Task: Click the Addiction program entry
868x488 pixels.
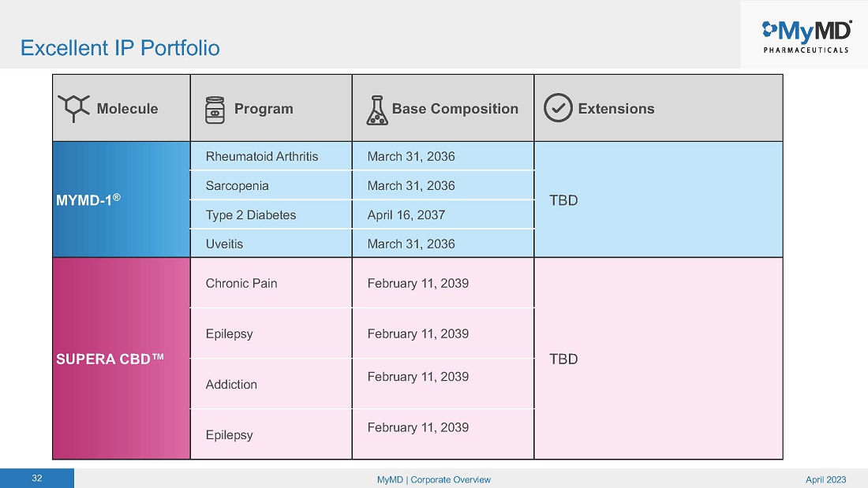Action: pyautogui.click(x=232, y=385)
